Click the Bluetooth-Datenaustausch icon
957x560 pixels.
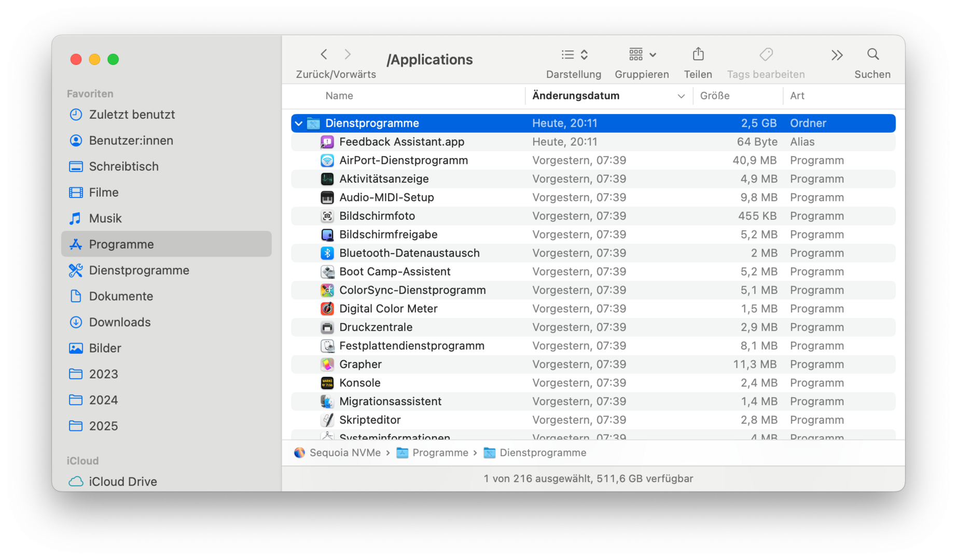[x=327, y=254]
